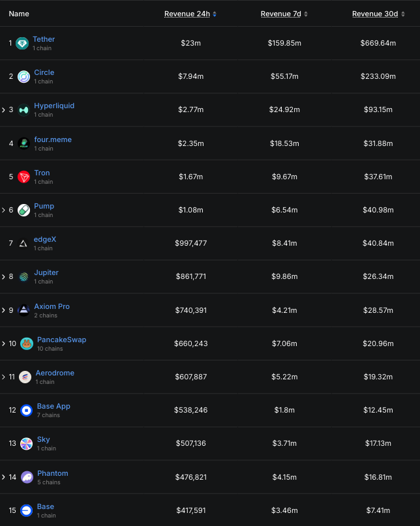Expand the Axiom Pro row
Image resolution: width=420 pixels, height=526 pixels.
[3, 310]
